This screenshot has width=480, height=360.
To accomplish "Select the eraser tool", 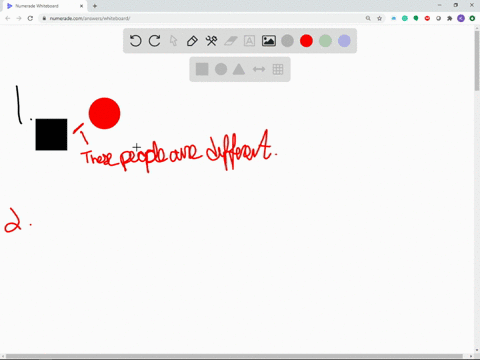I will [230, 41].
